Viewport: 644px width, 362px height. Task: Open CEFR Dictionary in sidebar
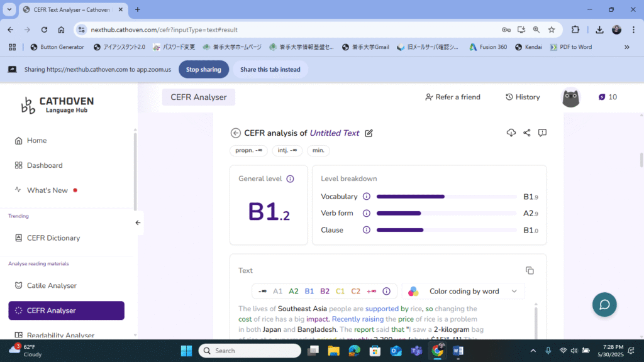click(53, 238)
